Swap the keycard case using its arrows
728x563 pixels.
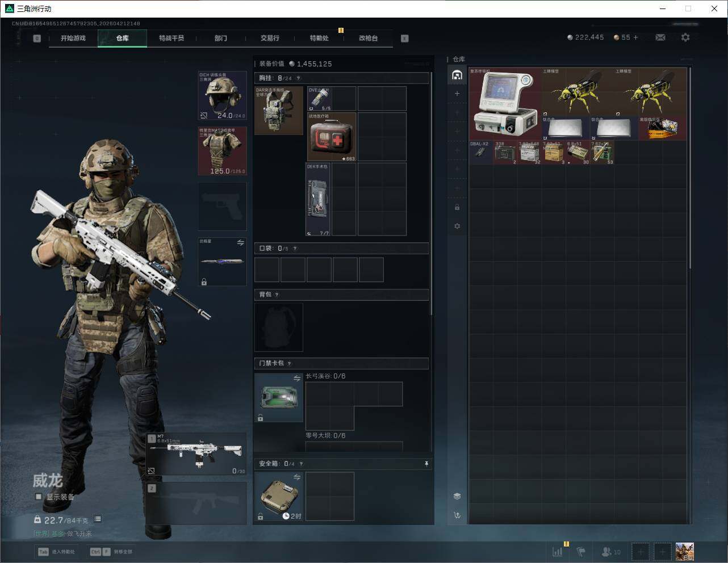[x=296, y=379]
